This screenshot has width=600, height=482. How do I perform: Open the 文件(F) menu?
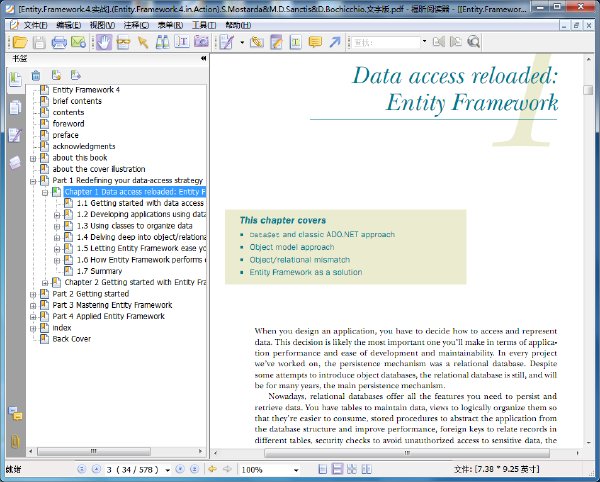[35, 25]
